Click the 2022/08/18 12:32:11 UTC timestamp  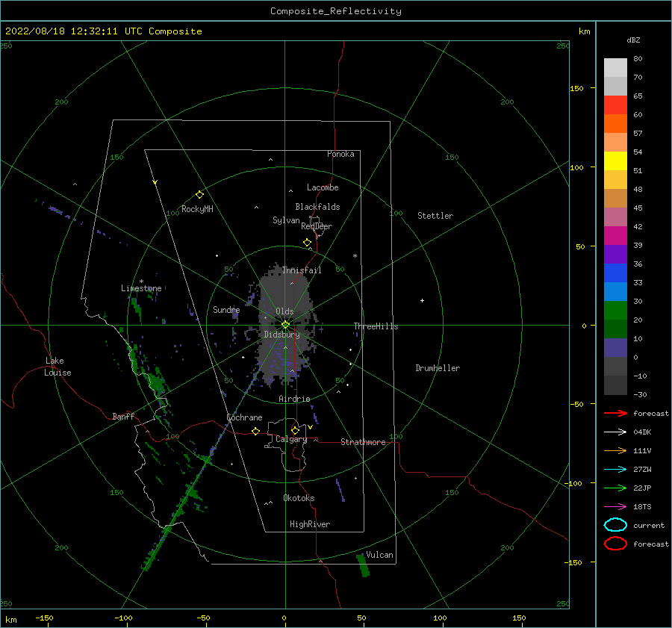pyautogui.click(x=103, y=31)
